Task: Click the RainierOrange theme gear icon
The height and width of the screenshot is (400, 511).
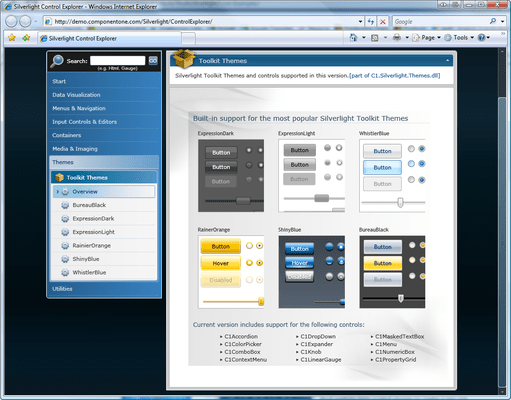Action: coord(65,246)
